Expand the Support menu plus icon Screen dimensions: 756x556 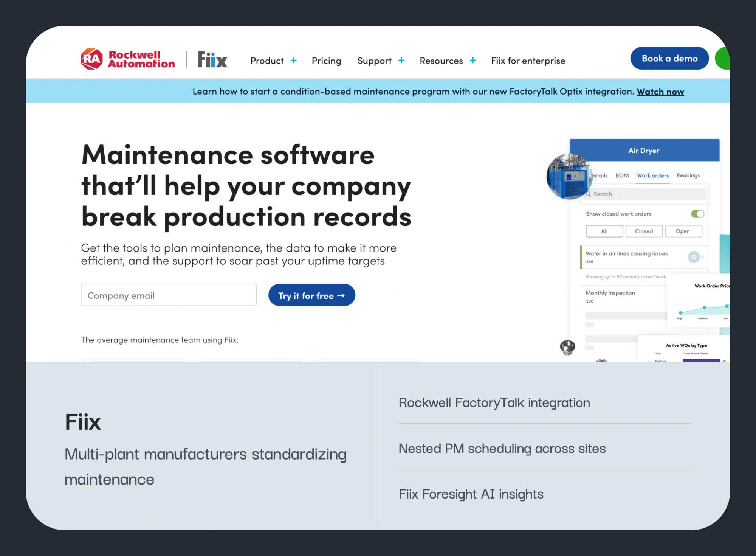click(401, 61)
